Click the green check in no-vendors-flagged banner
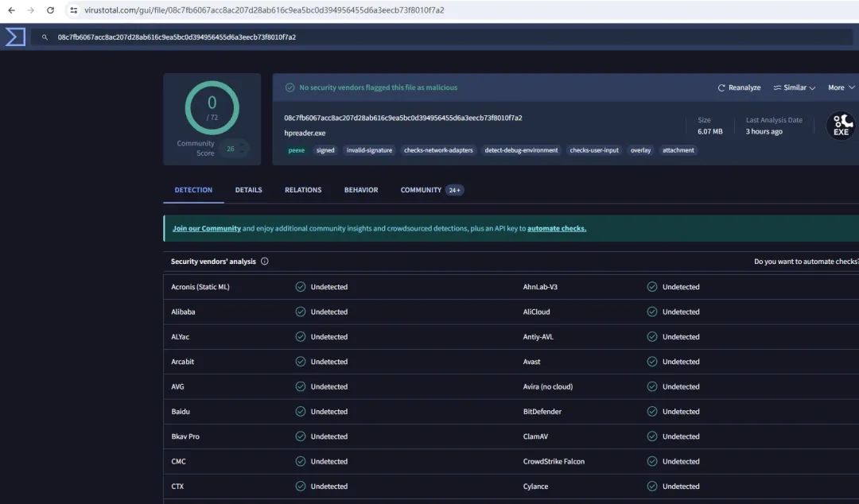This screenshot has width=859, height=504. [x=290, y=87]
